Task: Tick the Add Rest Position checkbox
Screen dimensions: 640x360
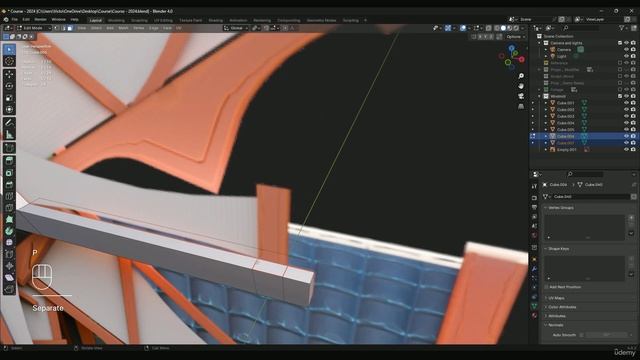Action: (546, 287)
